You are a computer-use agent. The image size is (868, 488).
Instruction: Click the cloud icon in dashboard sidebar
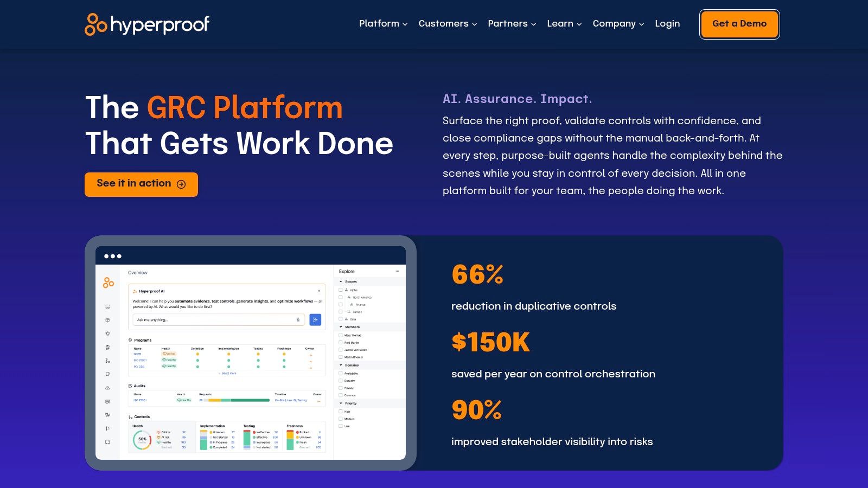coord(107,388)
